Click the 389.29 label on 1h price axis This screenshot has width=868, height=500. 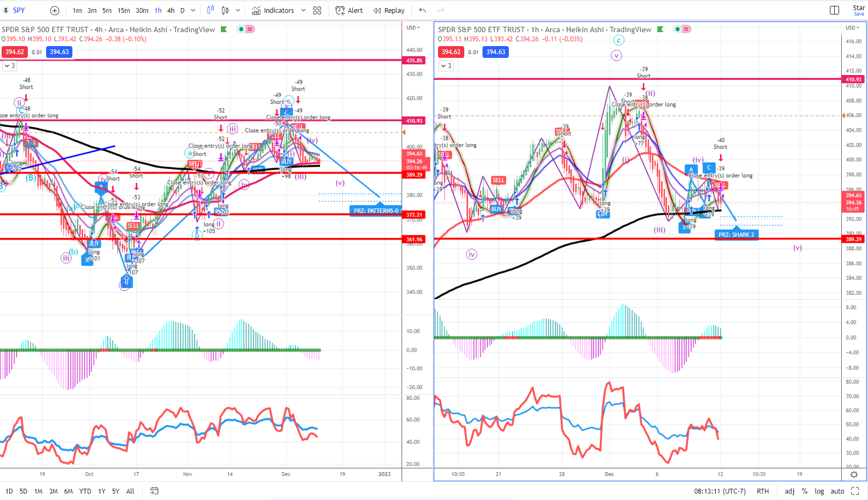tap(854, 240)
